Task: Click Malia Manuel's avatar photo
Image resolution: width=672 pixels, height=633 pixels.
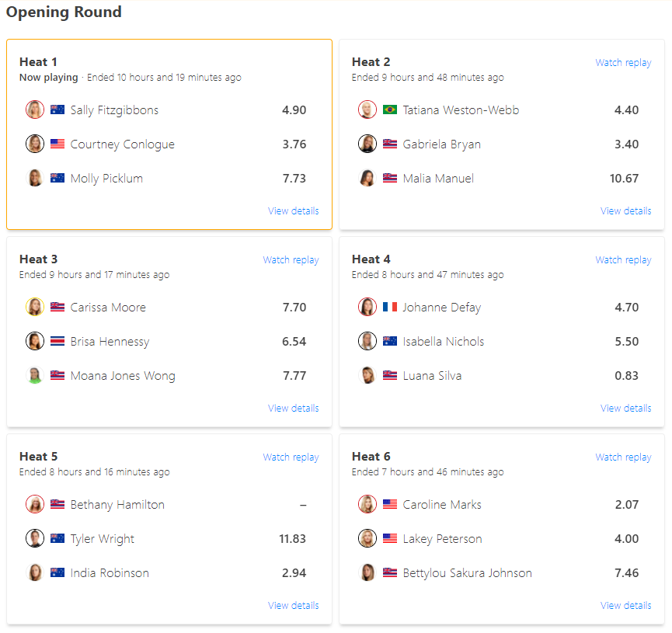Action: coord(367,178)
